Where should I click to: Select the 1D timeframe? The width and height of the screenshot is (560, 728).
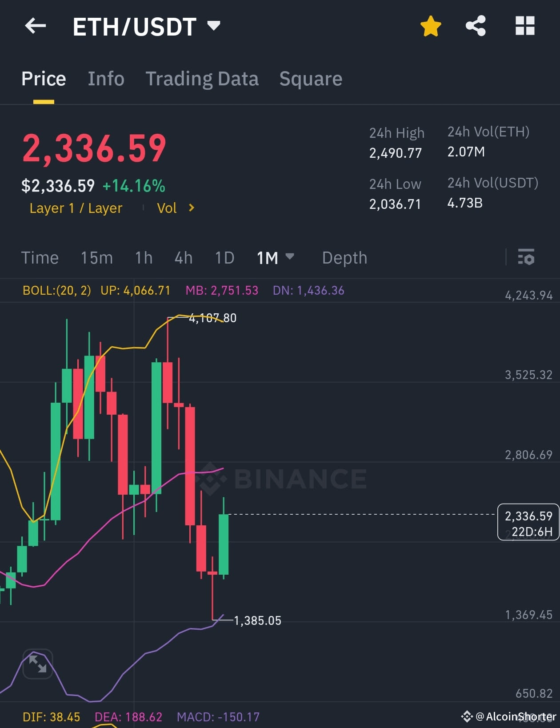coord(224,258)
